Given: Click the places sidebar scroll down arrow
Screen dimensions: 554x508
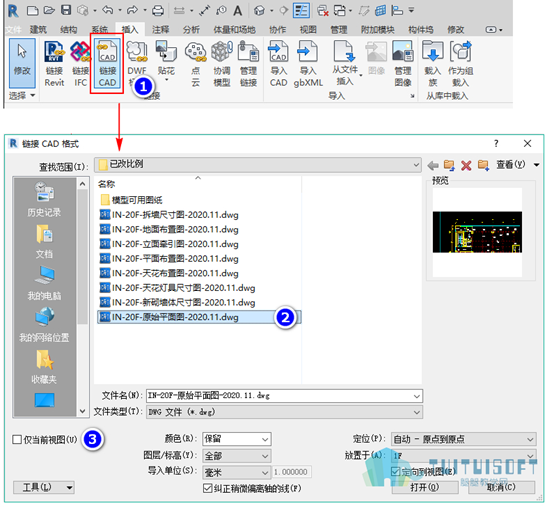Looking at the screenshot, I should [x=82, y=411].
